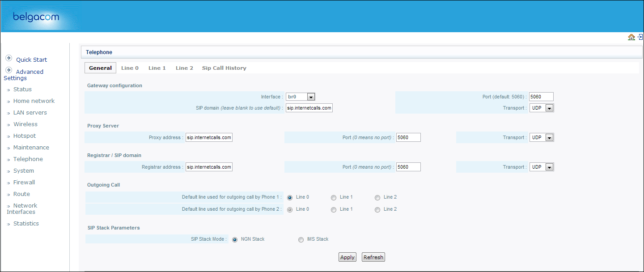Open Wireless settings in sidebar
The image size is (644, 272).
[x=25, y=124]
